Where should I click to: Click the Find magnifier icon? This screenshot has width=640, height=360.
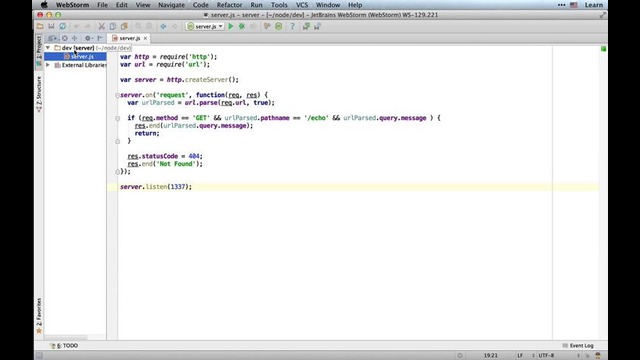[138, 26]
